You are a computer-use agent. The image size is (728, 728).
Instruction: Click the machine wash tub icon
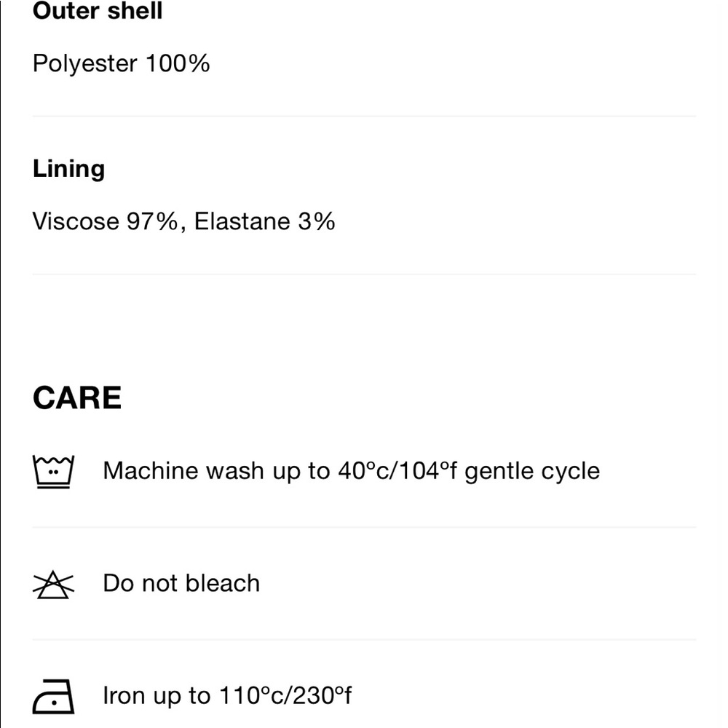coord(53,472)
